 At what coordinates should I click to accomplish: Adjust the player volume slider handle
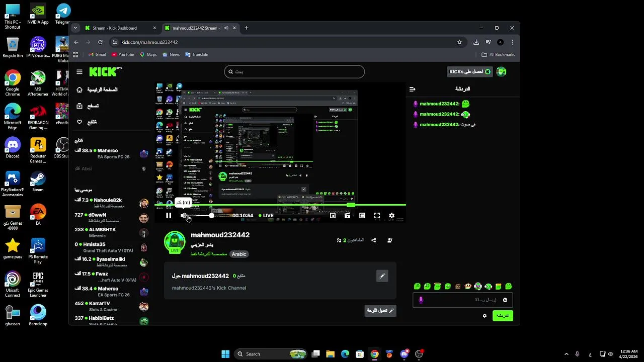point(212,216)
